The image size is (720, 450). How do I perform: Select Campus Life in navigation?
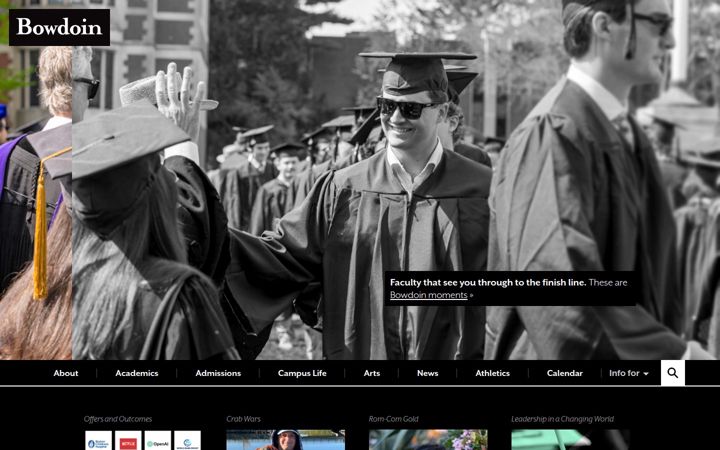point(302,373)
